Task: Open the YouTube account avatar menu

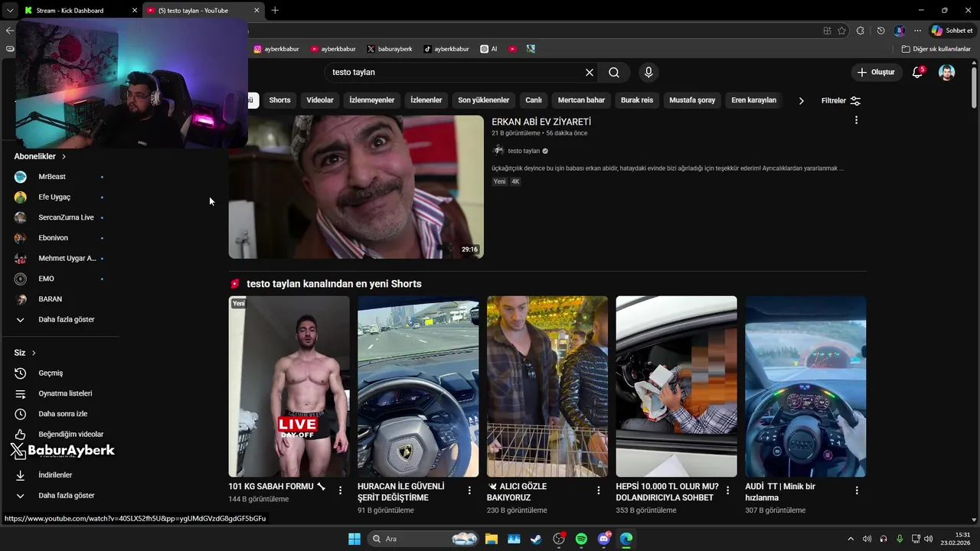Action: coord(947,72)
